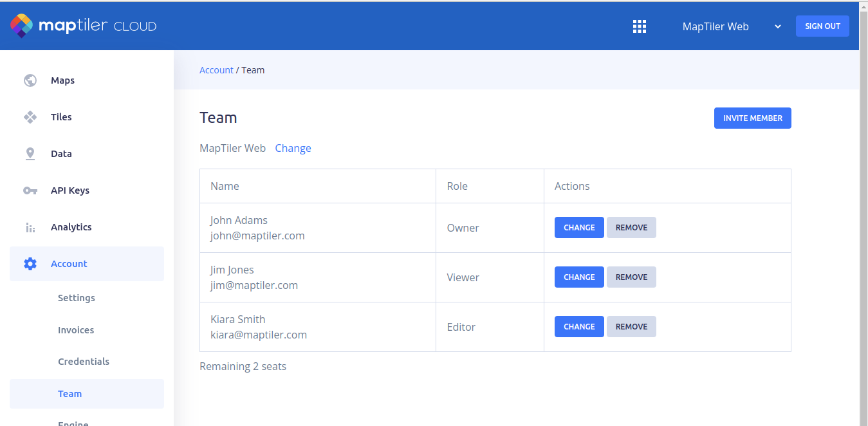
Task: Open the apps grid icon
Action: point(639,26)
